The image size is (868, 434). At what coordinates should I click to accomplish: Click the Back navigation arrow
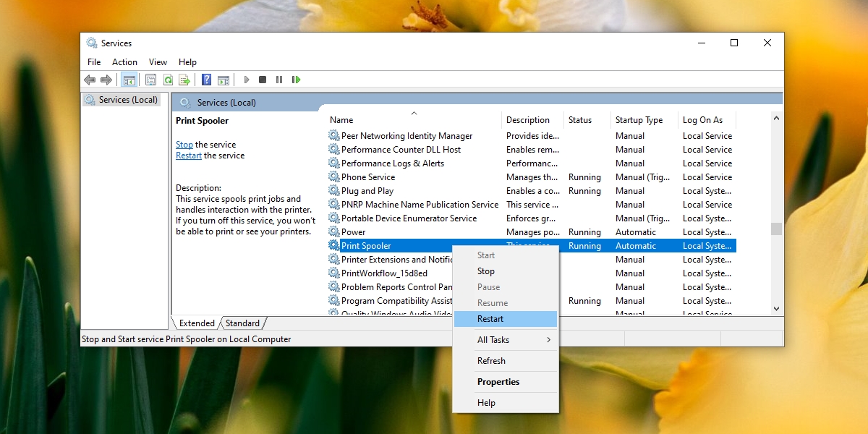point(90,80)
